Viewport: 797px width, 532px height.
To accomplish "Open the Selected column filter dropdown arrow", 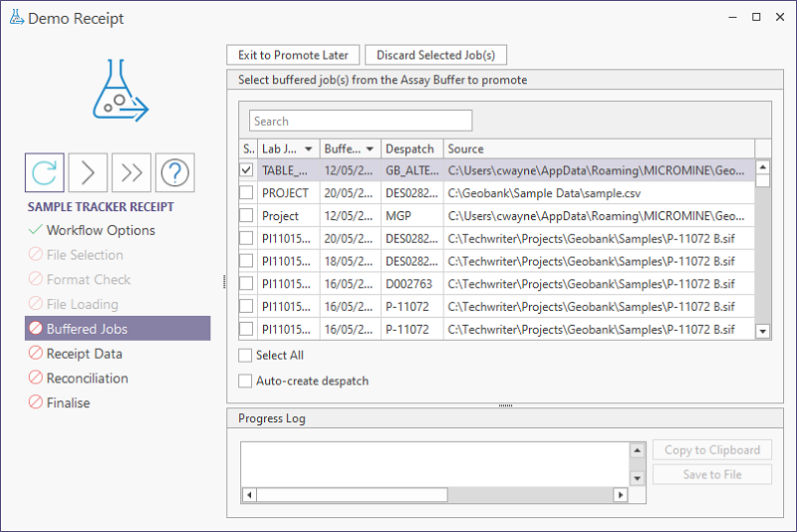I will pyautogui.click(x=248, y=149).
